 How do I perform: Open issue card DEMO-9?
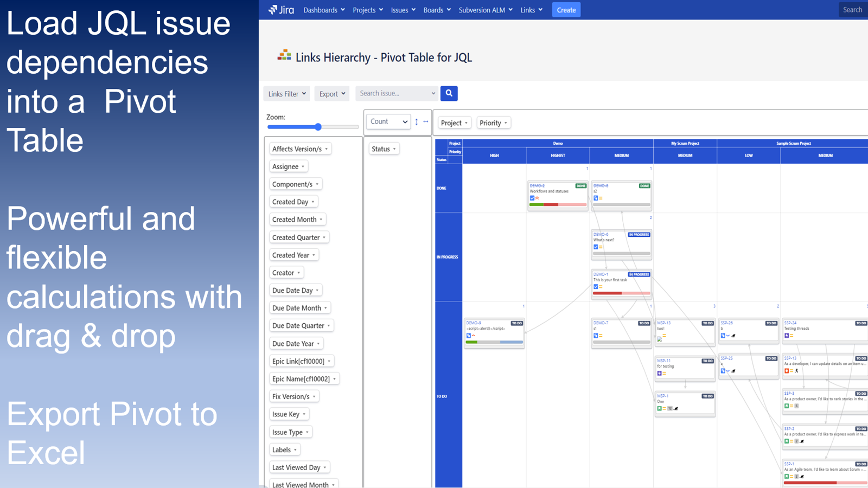(494, 333)
